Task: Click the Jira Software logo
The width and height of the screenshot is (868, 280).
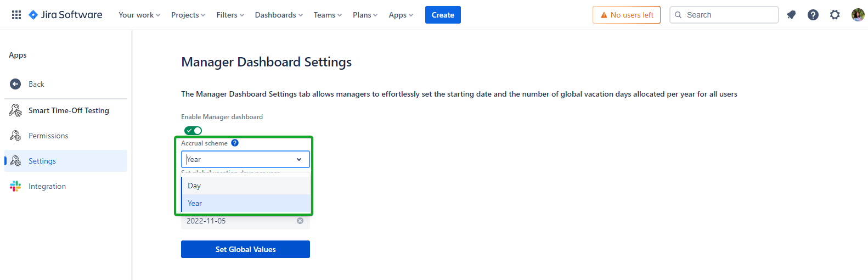Action: [x=65, y=15]
